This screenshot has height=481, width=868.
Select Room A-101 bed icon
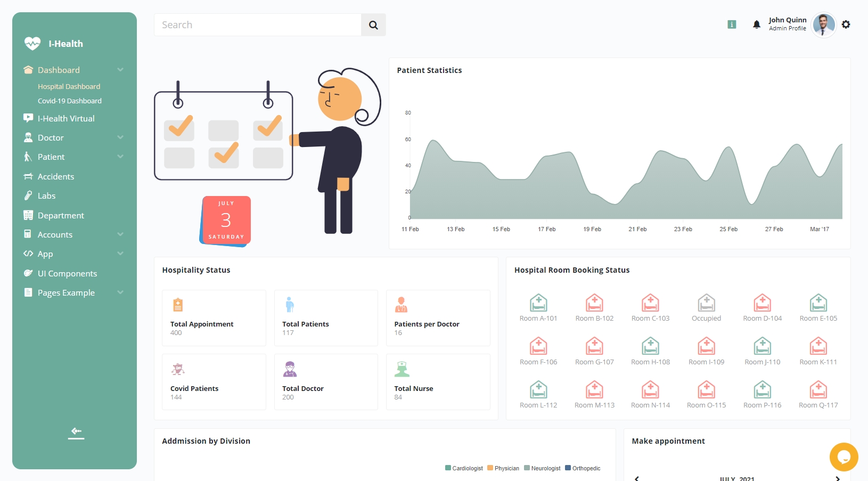click(x=538, y=303)
